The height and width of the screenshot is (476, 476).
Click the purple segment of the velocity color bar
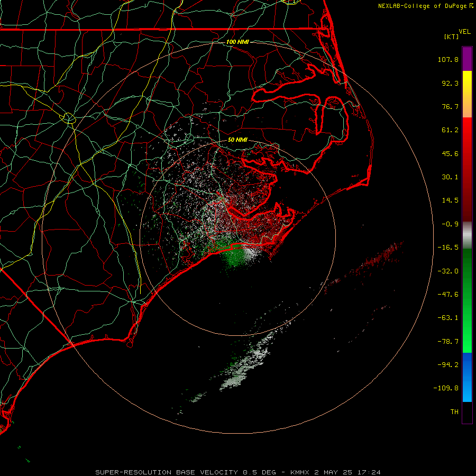tap(467, 59)
